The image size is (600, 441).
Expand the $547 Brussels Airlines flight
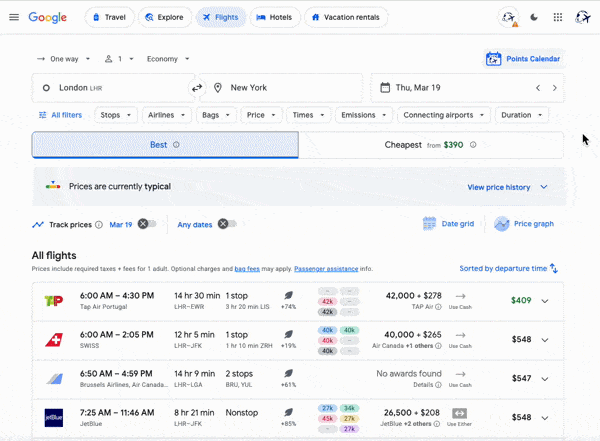[545, 379]
